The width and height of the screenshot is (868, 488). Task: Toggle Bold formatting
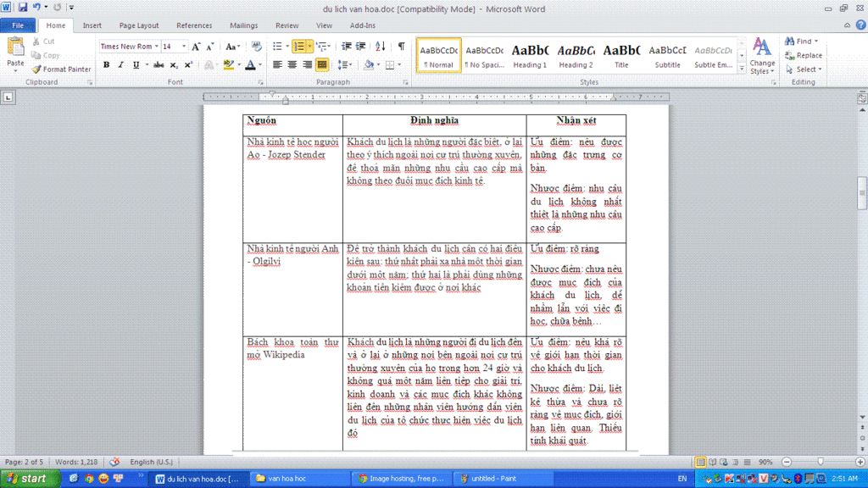coord(107,65)
